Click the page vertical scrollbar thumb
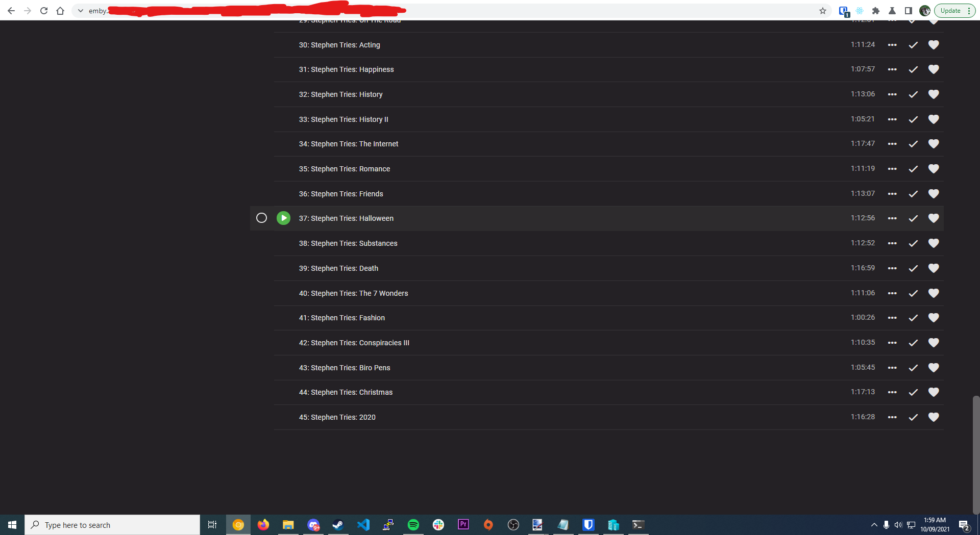The width and height of the screenshot is (980, 535). 976,454
